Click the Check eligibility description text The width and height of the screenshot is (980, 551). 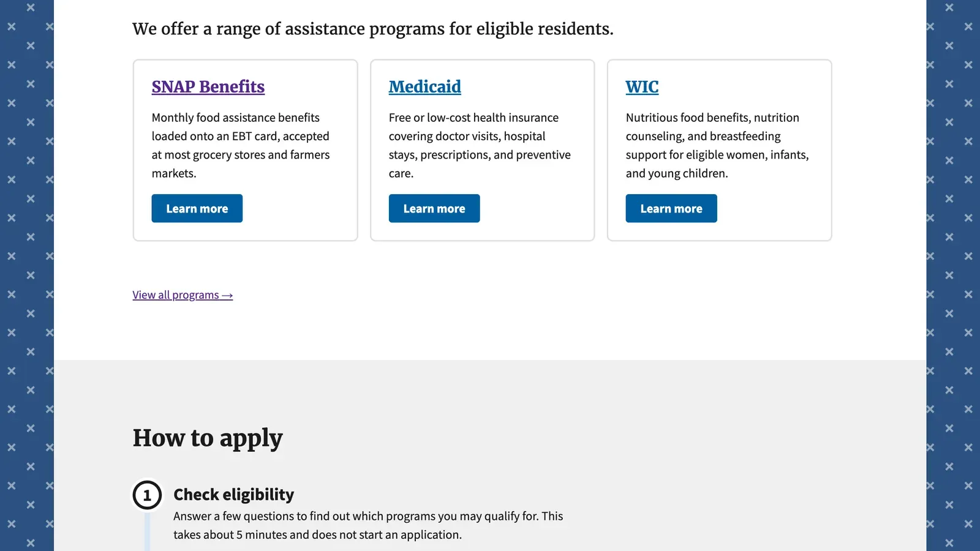click(368, 525)
